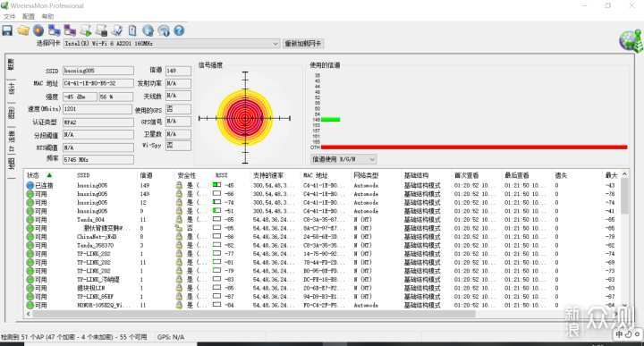Sort by the MAC 地址 column header
Viewport: 644px width, 346px height.
point(316,175)
